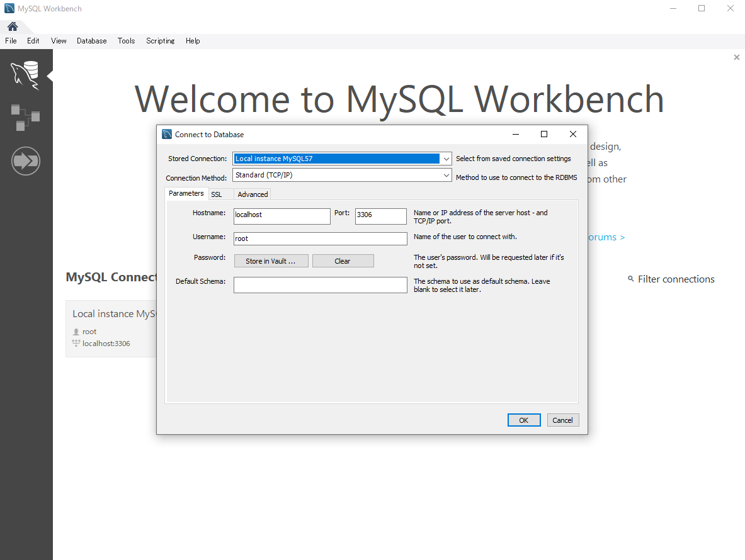Maximize the Connect to Database dialog

pyautogui.click(x=544, y=134)
